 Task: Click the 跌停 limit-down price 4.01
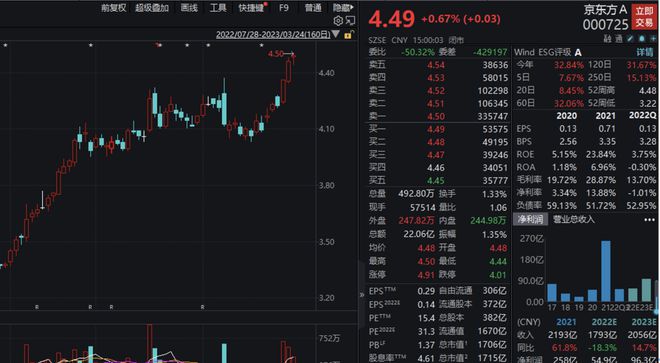[x=498, y=275]
